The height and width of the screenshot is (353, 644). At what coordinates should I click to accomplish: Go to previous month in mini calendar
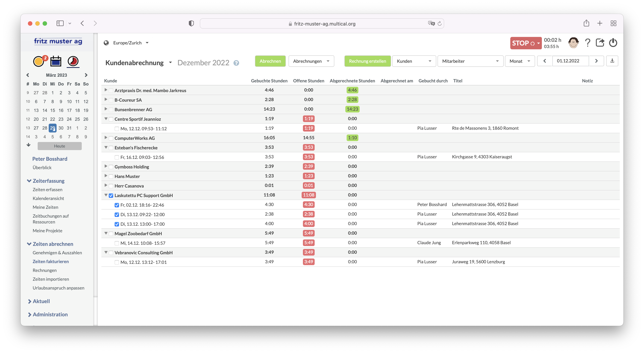[28, 75]
